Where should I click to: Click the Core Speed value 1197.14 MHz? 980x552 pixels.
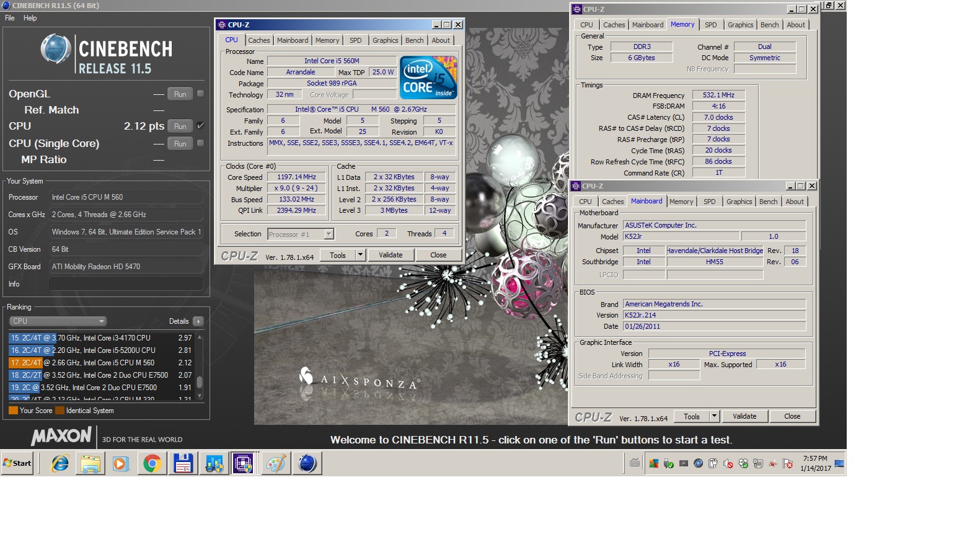click(296, 177)
